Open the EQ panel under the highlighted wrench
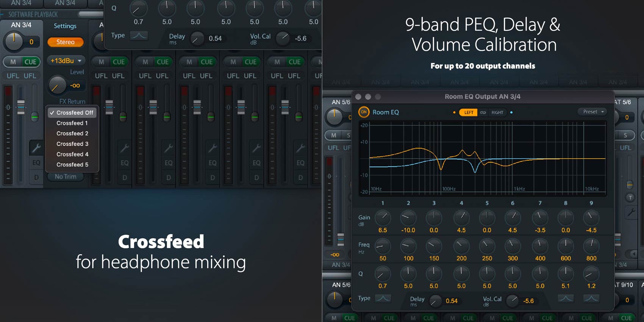 [36, 163]
